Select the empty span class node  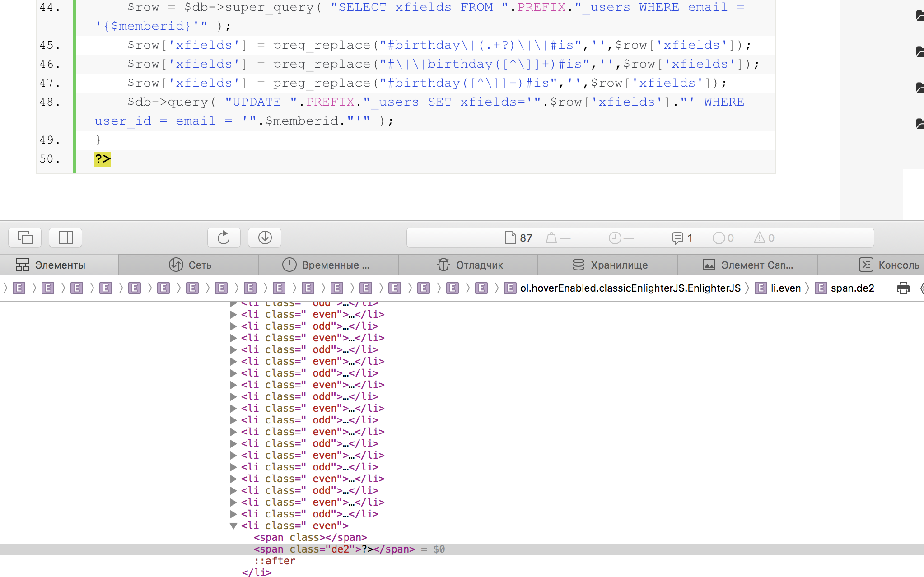click(310, 537)
